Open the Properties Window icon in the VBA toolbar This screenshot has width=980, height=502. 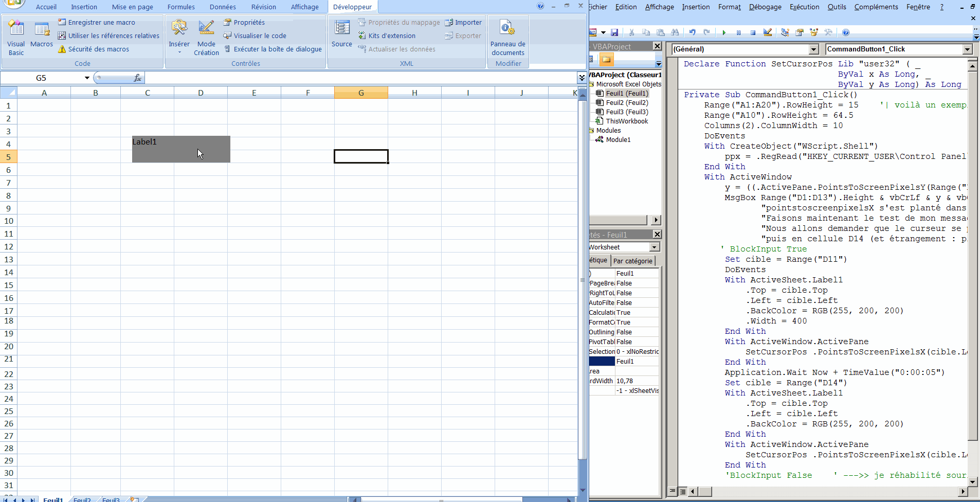click(x=800, y=32)
